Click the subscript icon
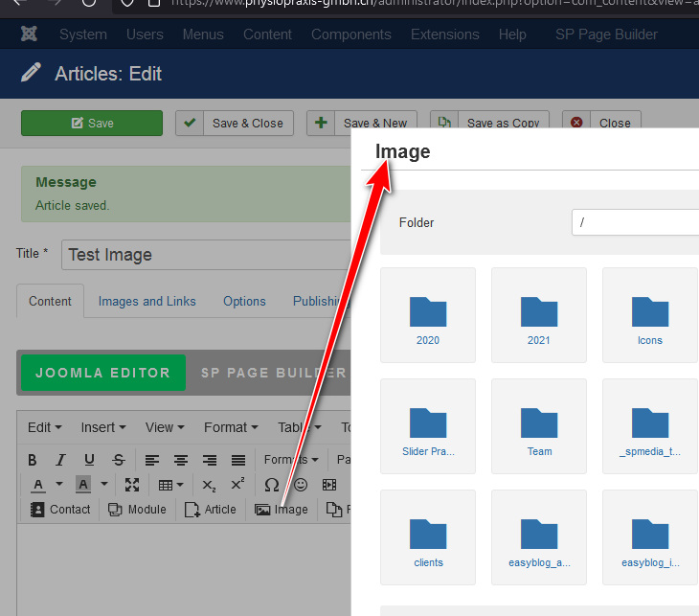The image size is (699, 616). coord(209,485)
